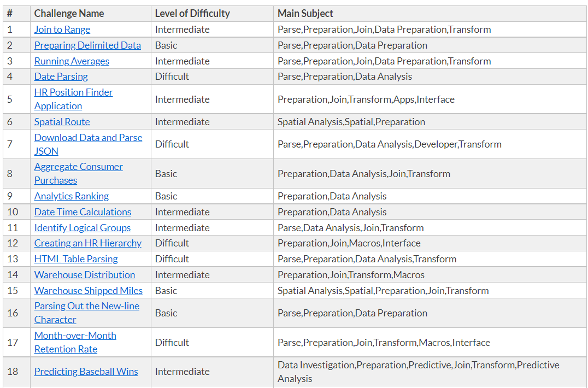Select the Date Time Calculations link
588x388 pixels.
click(x=83, y=212)
